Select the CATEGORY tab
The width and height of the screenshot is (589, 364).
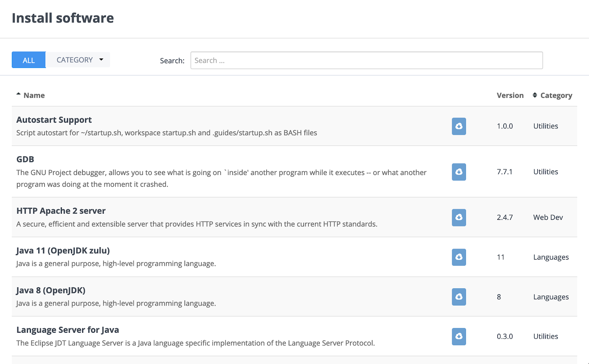coord(75,60)
